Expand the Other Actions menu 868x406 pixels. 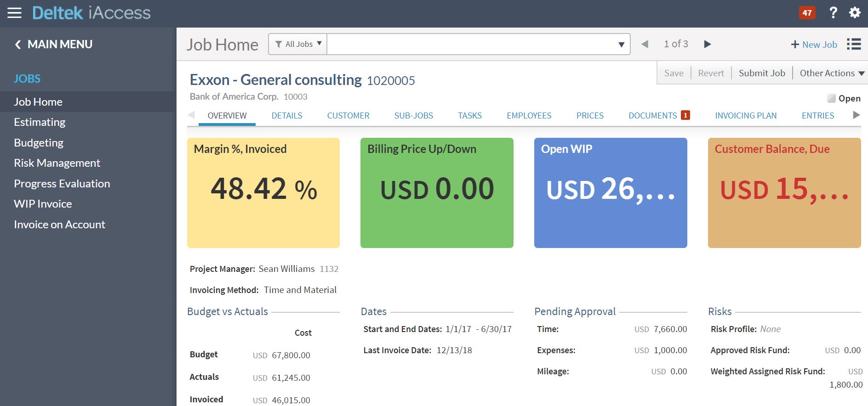click(x=832, y=73)
